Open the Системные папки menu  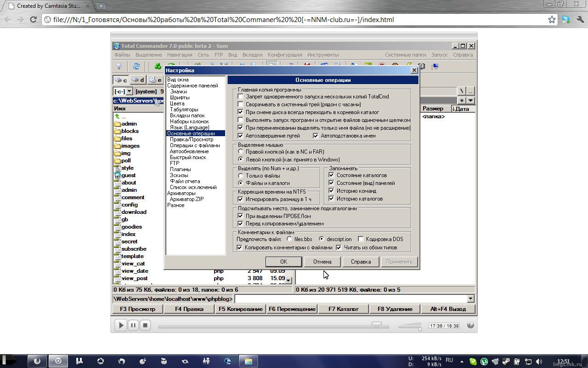405,55
